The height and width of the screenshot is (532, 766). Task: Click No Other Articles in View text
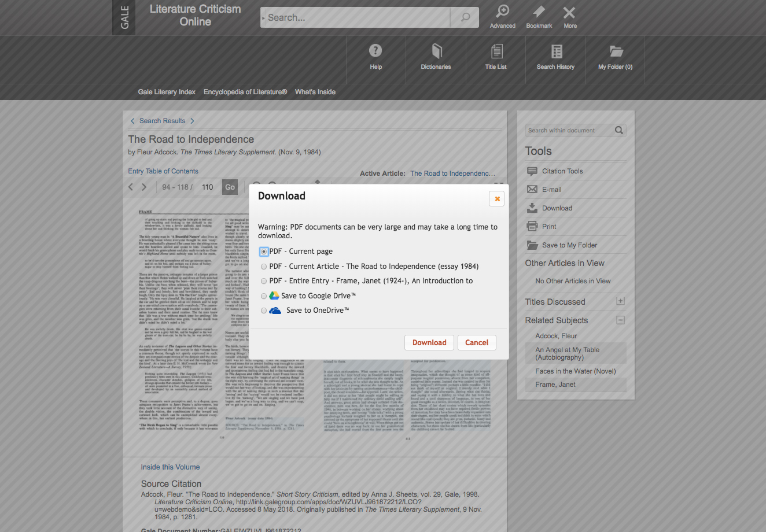click(573, 281)
